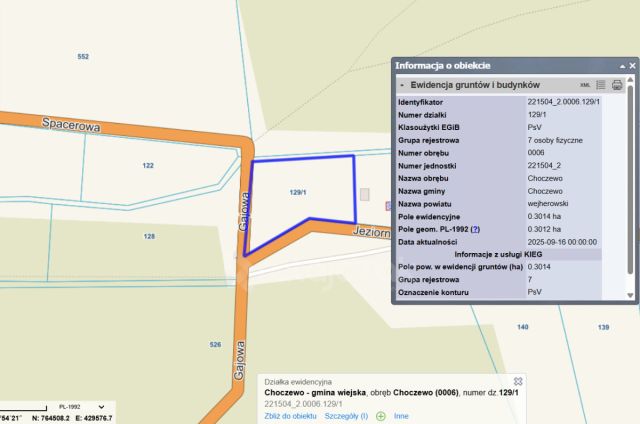Select parcel 122 on the map
The height and width of the screenshot is (424, 640).
point(148,165)
